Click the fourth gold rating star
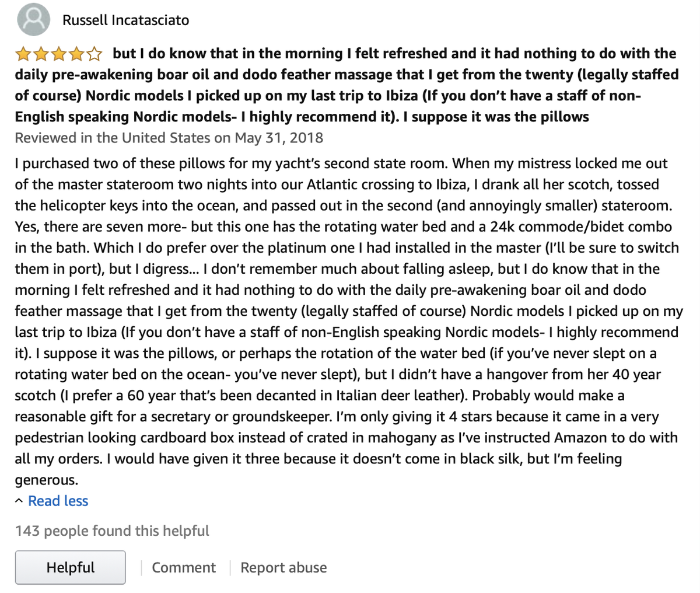The height and width of the screenshot is (593, 700). pyautogui.click(x=76, y=55)
